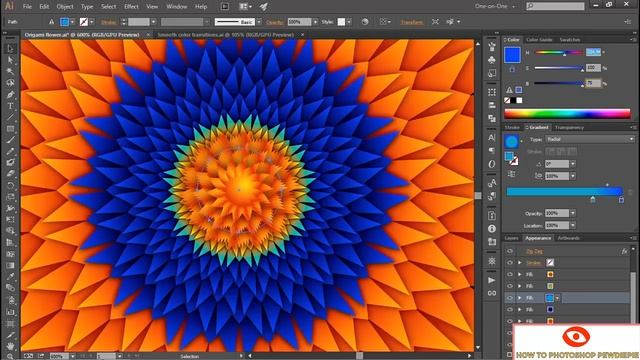This screenshot has width=640, height=360.
Task: Open the Actions panel play icon
Action: [492, 280]
